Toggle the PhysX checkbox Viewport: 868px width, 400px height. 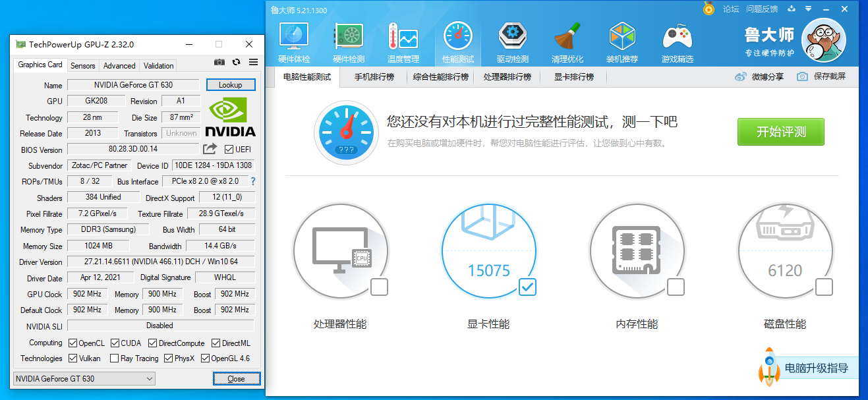pos(169,358)
